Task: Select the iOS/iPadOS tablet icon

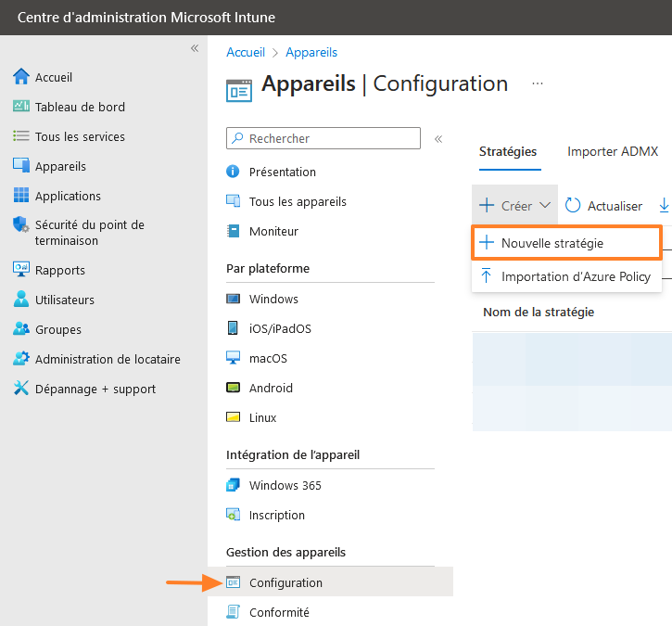Action: 233,328
